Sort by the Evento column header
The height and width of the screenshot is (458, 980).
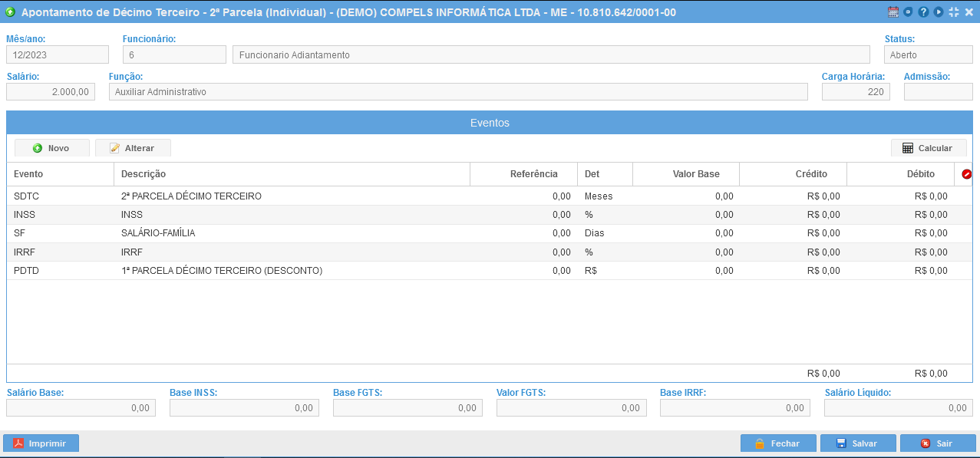tap(61, 174)
